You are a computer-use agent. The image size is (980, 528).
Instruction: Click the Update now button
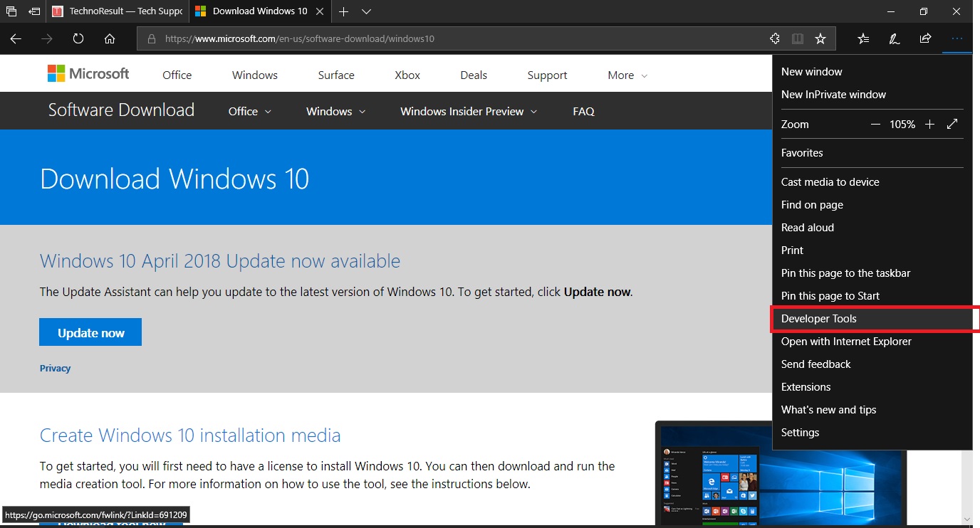click(90, 332)
